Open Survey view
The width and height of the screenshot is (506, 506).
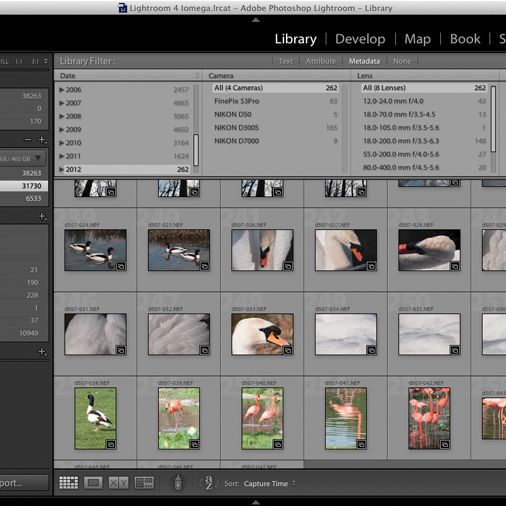pyautogui.click(x=144, y=483)
